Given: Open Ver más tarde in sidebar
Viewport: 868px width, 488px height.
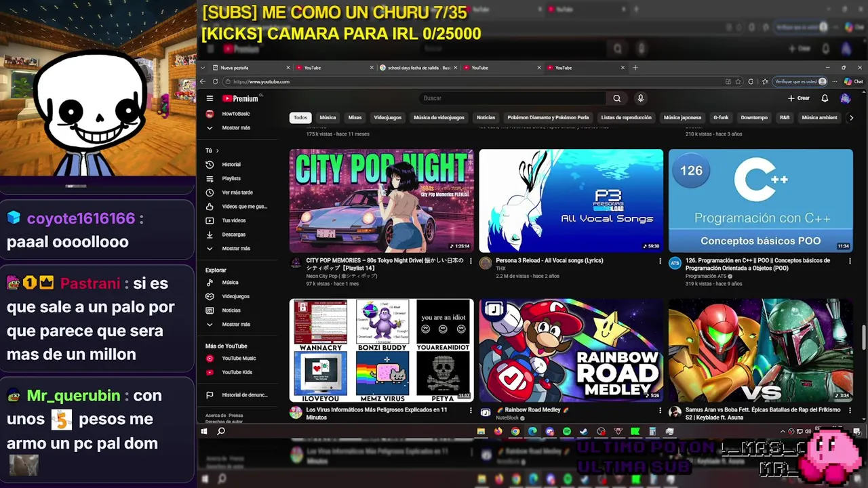Looking at the screenshot, I should [x=237, y=192].
